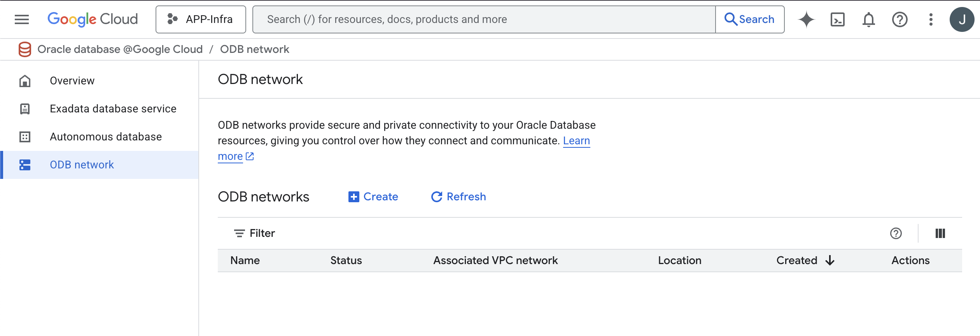
Task: Open Overview in the sidebar
Action: tap(100, 81)
